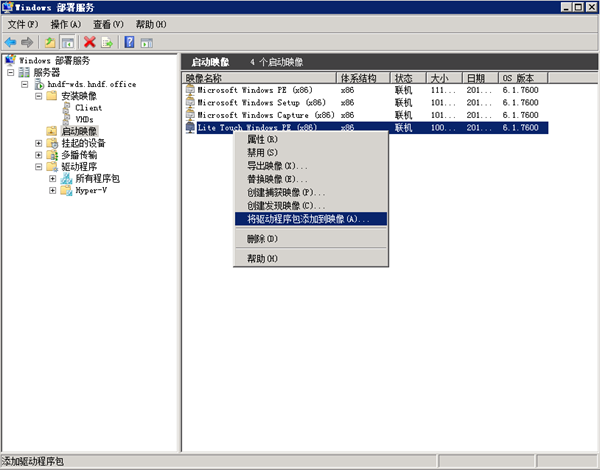Expand the 所有程序包 node
The image size is (600, 470).
pyautogui.click(x=52, y=179)
